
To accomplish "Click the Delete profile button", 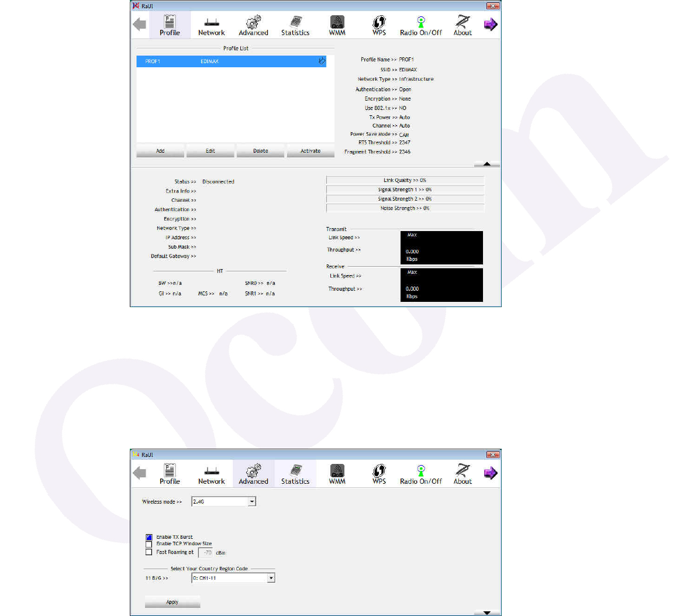I will [261, 150].
